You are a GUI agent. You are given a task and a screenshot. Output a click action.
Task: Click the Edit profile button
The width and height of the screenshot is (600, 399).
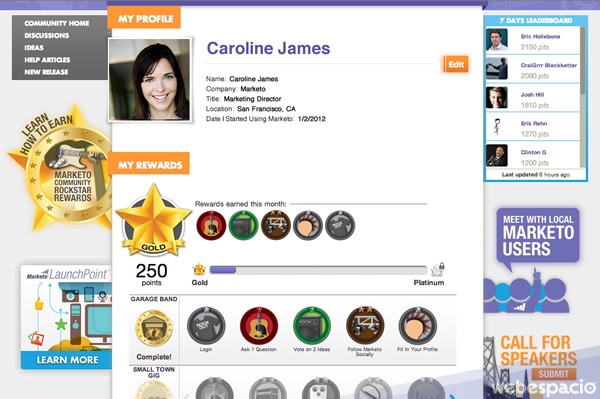(455, 64)
